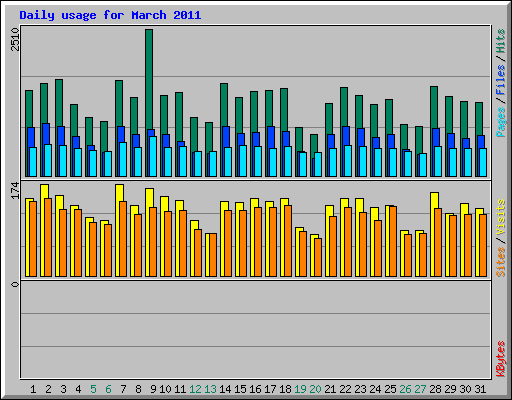The width and height of the screenshot is (512, 400).
Task: Click the 2510 axis value label
Action: (x=15, y=39)
